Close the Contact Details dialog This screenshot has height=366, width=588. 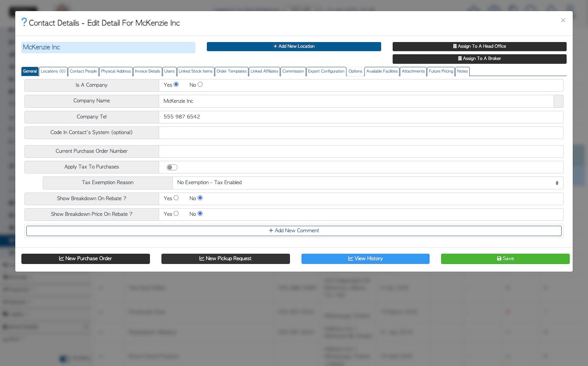tap(563, 20)
